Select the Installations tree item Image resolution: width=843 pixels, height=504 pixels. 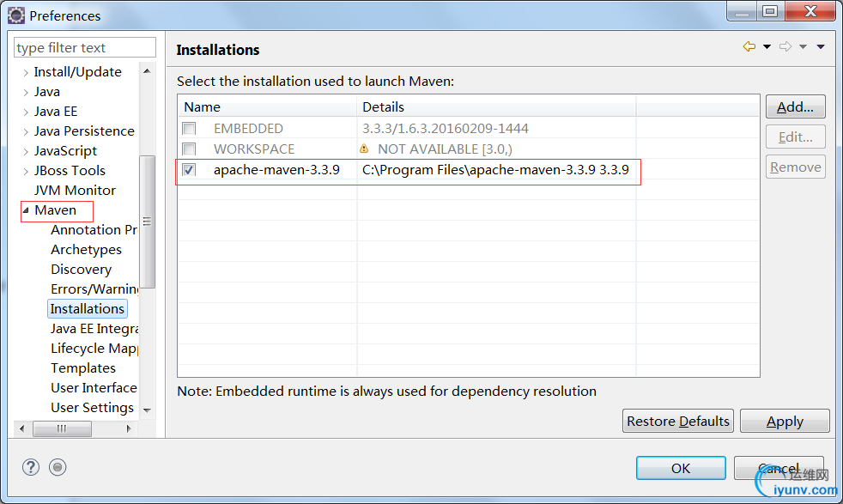[x=87, y=309]
